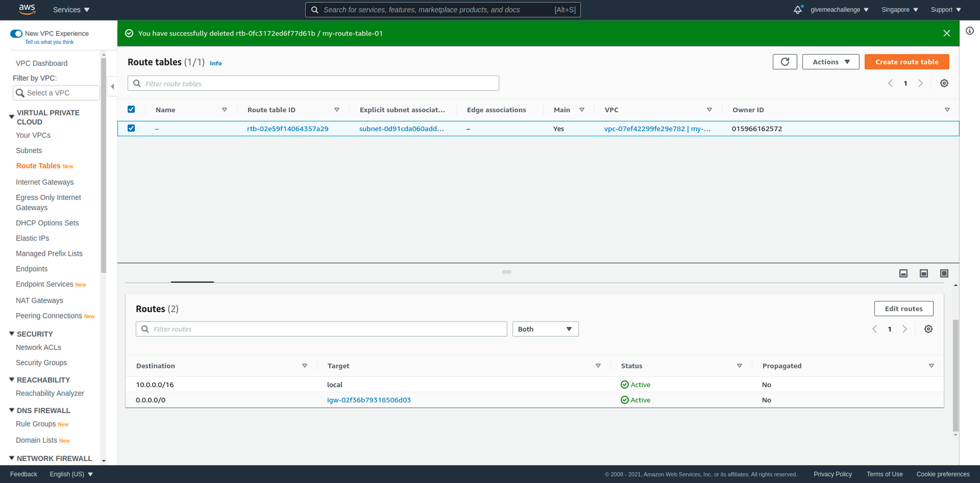Open routes preferences gear icon
This screenshot has width=980, height=483.
click(928, 329)
